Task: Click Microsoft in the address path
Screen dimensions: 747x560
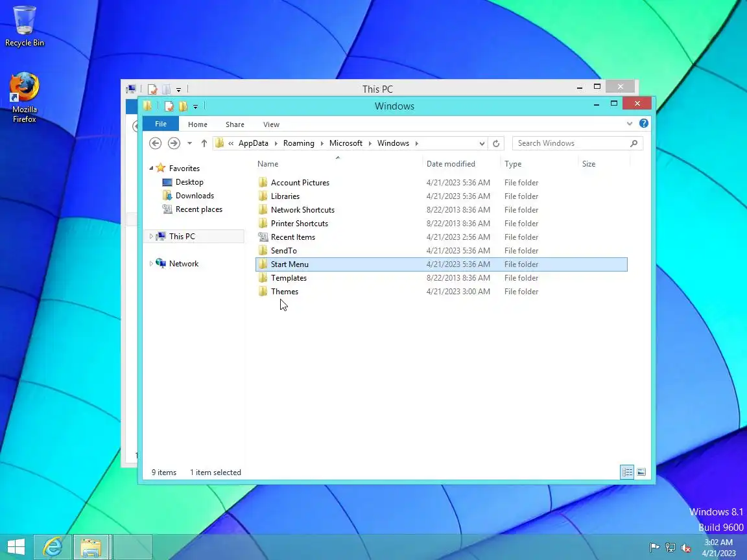Action: (x=346, y=143)
